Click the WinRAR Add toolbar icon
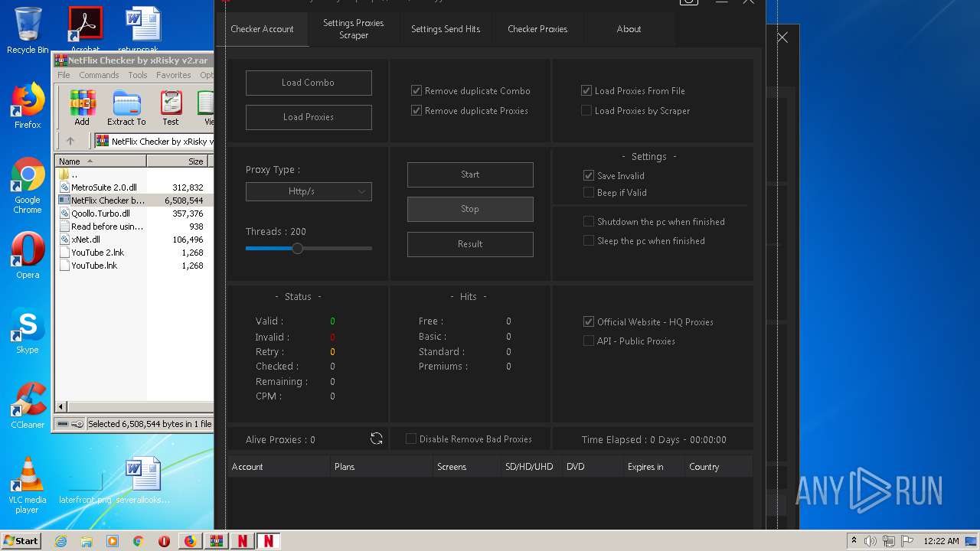Screen dimensions: 980x551 coord(82,108)
